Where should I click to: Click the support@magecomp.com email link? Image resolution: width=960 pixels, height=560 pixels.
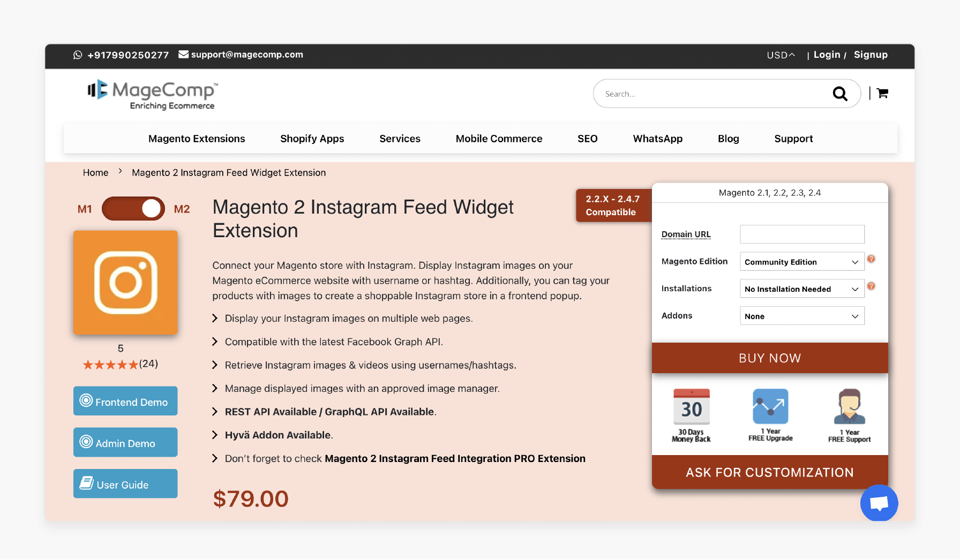pyautogui.click(x=247, y=55)
